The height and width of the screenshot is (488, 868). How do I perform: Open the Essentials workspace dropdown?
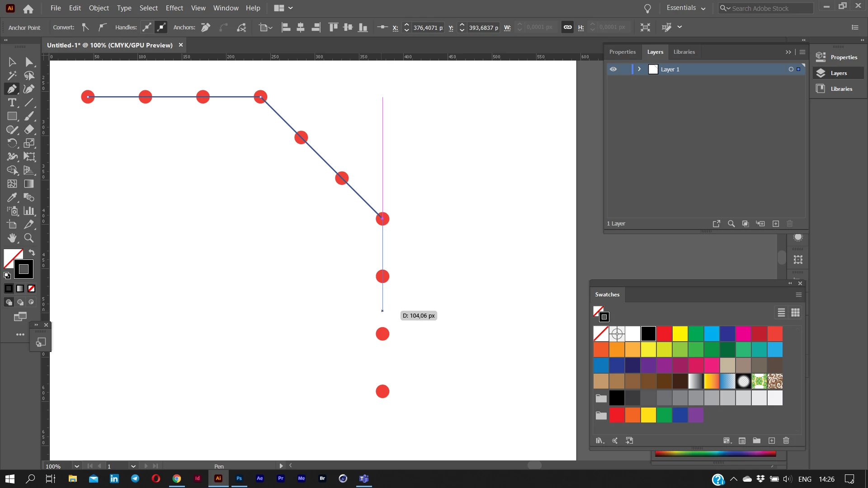pos(686,8)
